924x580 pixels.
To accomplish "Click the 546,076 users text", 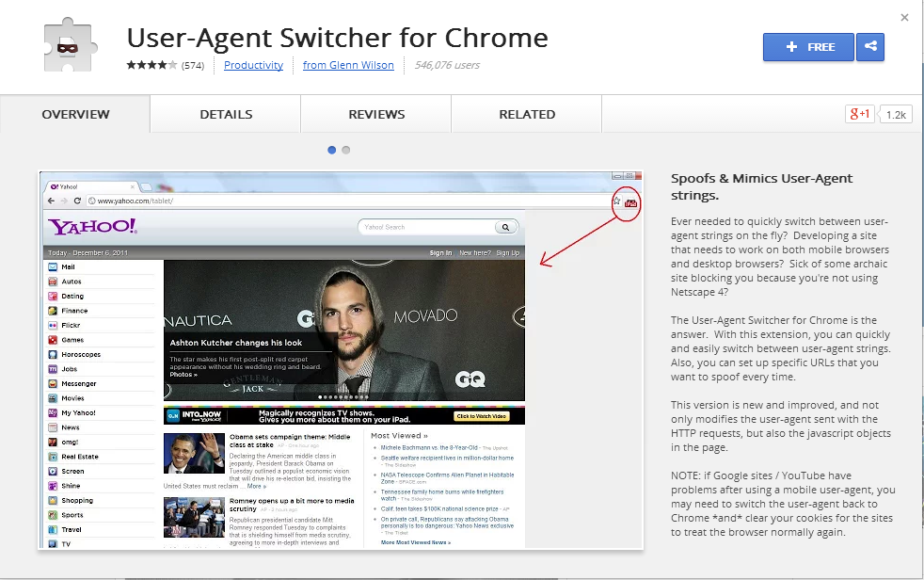I will click(447, 65).
